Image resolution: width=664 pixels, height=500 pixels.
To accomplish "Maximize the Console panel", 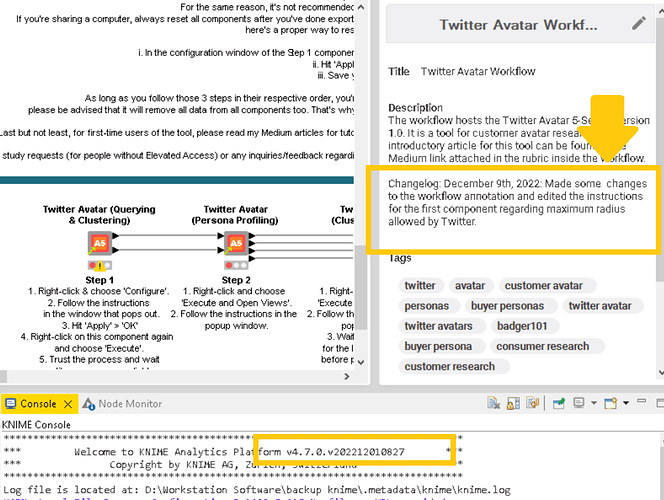I will click(660, 403).
